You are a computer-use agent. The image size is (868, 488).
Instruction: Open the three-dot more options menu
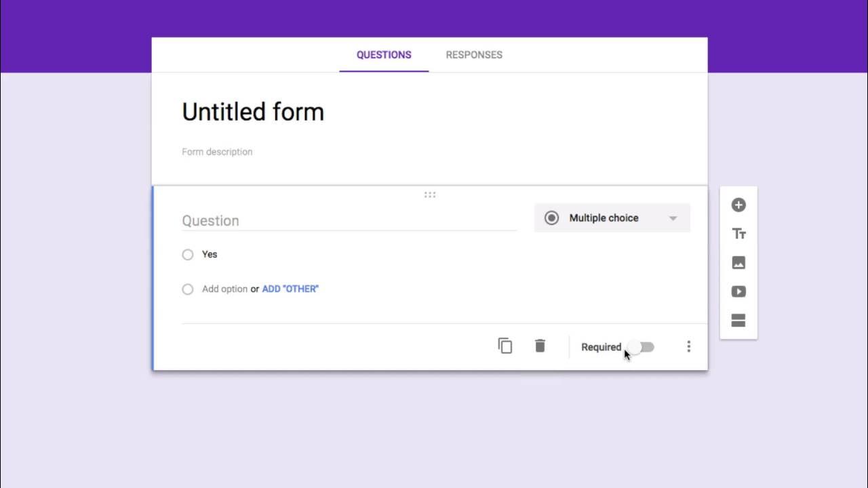pos(688,346)
